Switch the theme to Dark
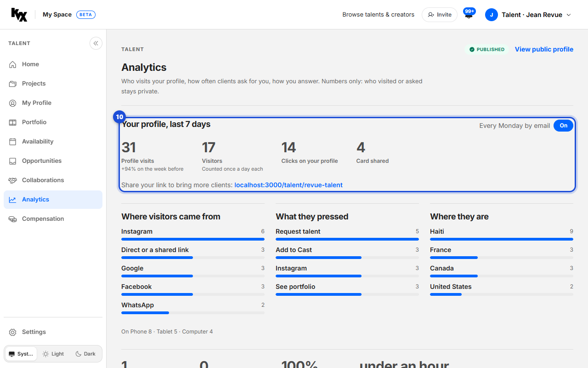The width and height of the screenshot is (588, 368). pyautogui.click(x=85, y=354)
